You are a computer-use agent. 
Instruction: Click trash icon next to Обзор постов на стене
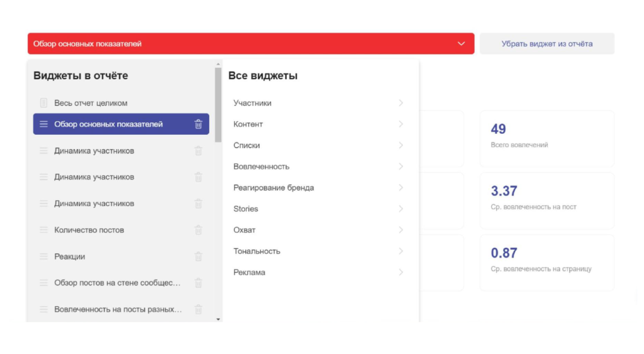click(198, 283)
